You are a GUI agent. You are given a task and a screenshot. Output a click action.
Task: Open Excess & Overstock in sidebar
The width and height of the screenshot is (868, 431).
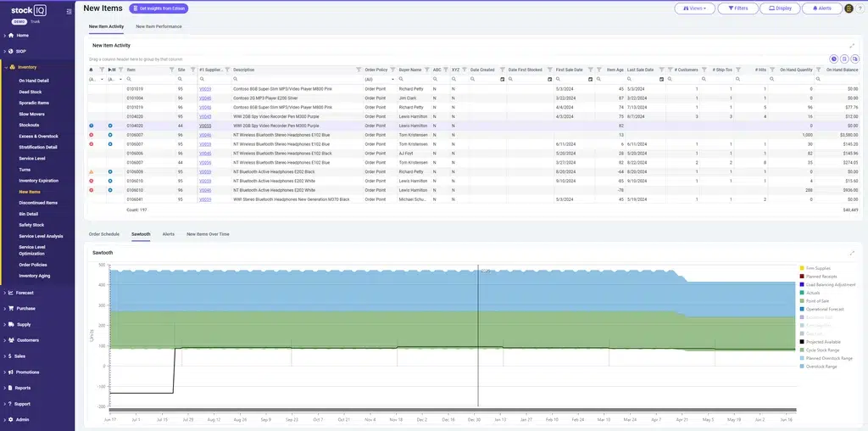tap(38, 137)
